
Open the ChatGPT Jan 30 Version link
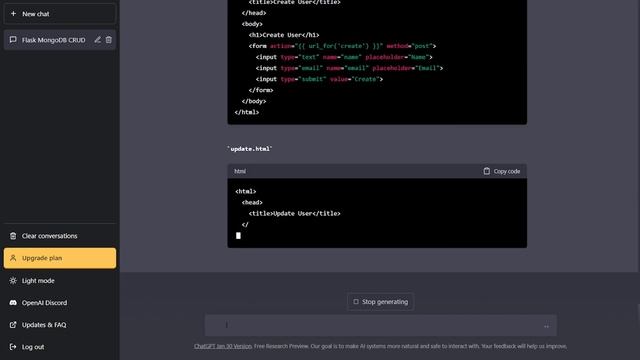coord(223,346)
